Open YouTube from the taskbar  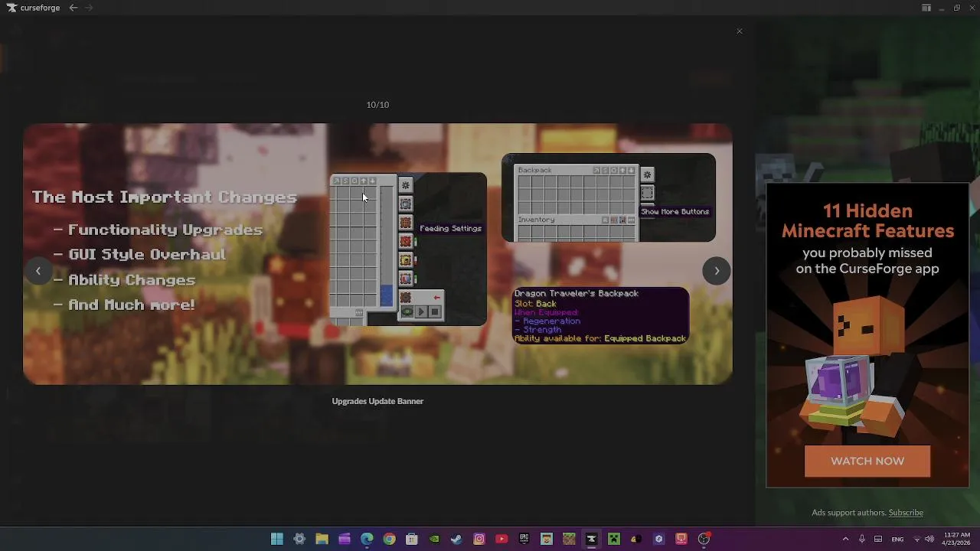click(501, 539)
